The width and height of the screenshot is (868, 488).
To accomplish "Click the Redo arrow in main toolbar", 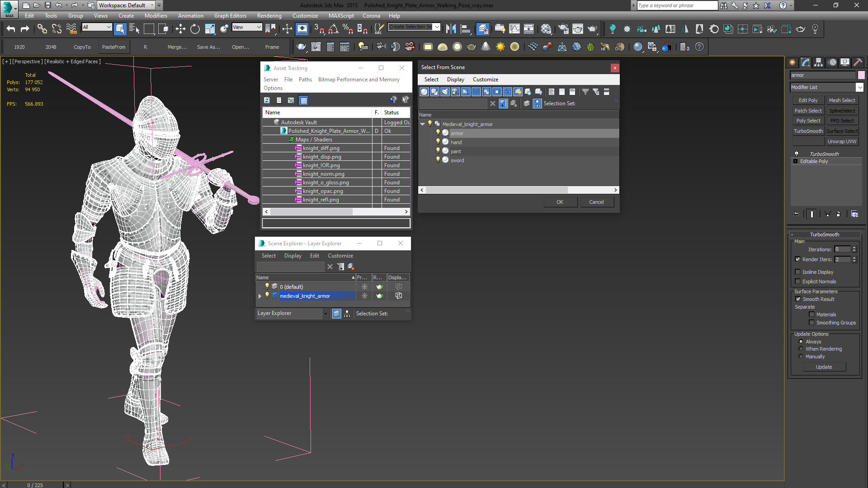I will click(x=25, y=29).
